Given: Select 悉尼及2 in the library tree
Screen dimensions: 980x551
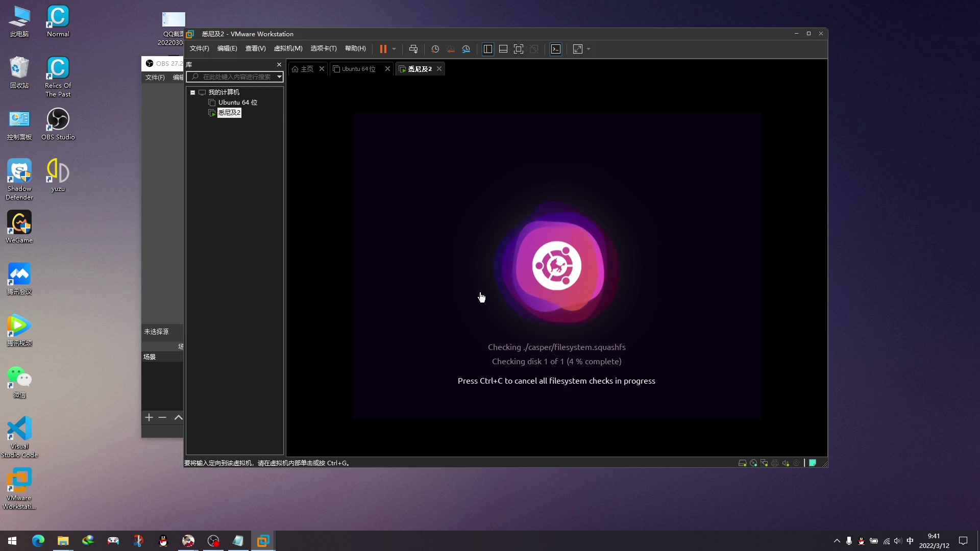Looking at the screenshot, I should (229, 113).
